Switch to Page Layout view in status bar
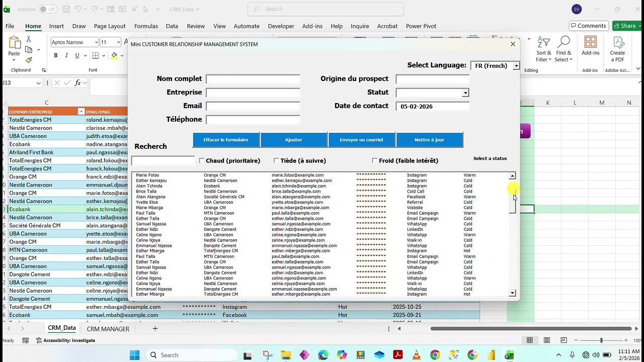The height and width of the screenshot is (362, 644). click(547, 340)
